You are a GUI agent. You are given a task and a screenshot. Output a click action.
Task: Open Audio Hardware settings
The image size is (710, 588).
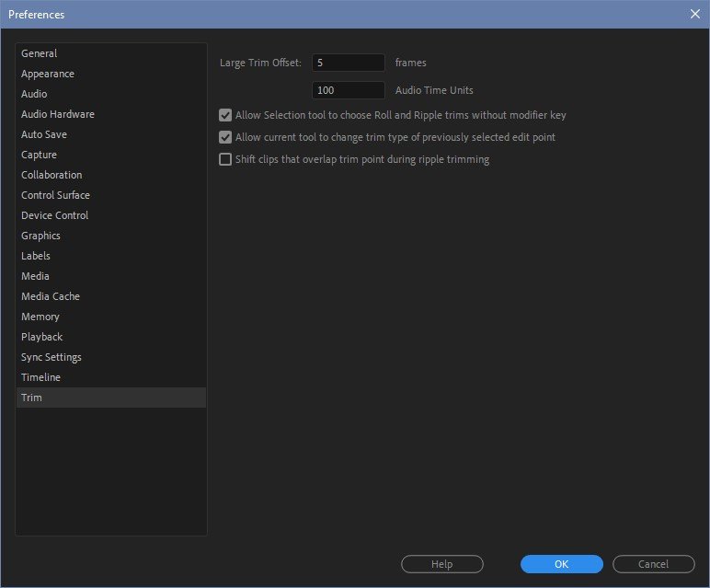click(x=58, y=114)
